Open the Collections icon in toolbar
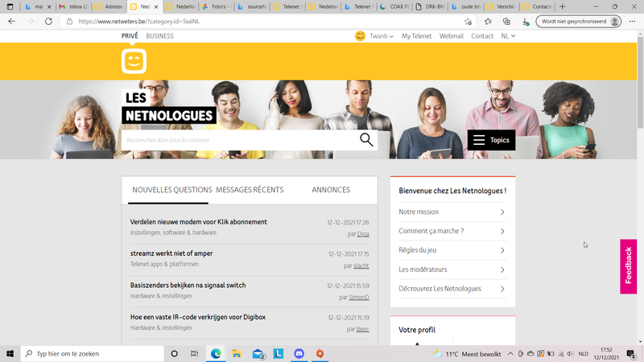 pyautogui.click(x=506, y=22)
